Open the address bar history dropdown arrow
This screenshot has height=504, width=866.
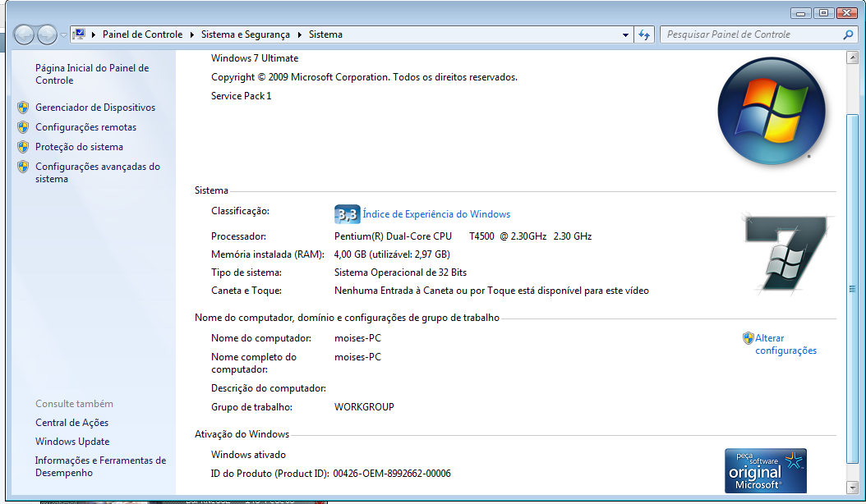tap(625, 34)
